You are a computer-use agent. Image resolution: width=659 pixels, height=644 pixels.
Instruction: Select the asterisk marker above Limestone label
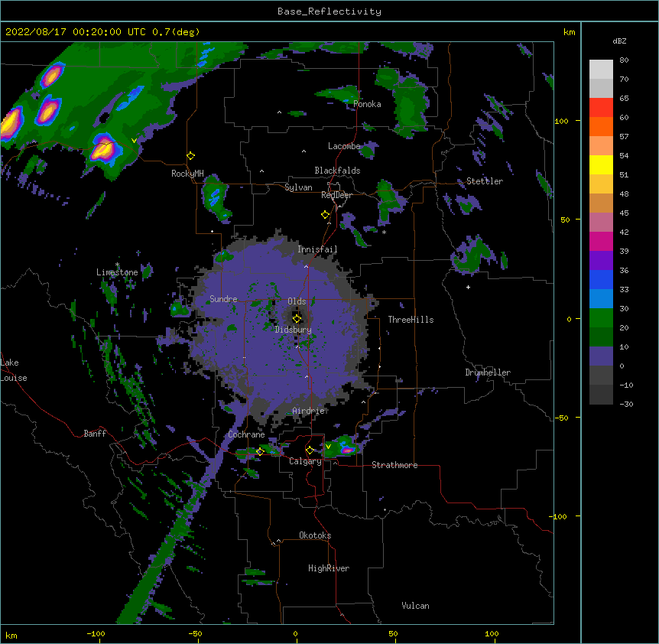click(x=118, y=265)
